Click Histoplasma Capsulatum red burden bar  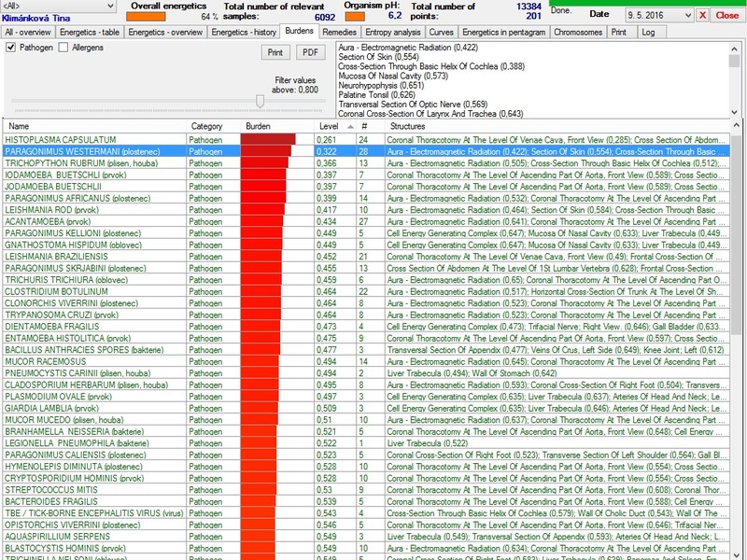click(268, 139)
